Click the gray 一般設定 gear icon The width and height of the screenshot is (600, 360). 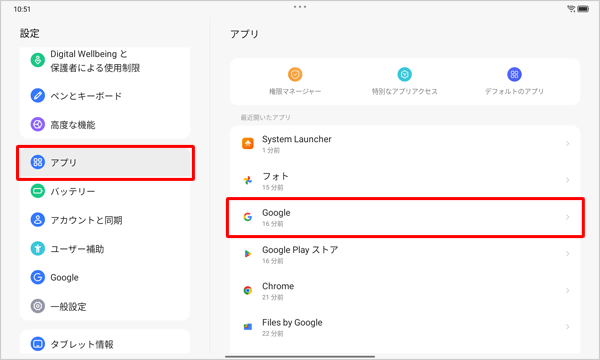(38, 306)
